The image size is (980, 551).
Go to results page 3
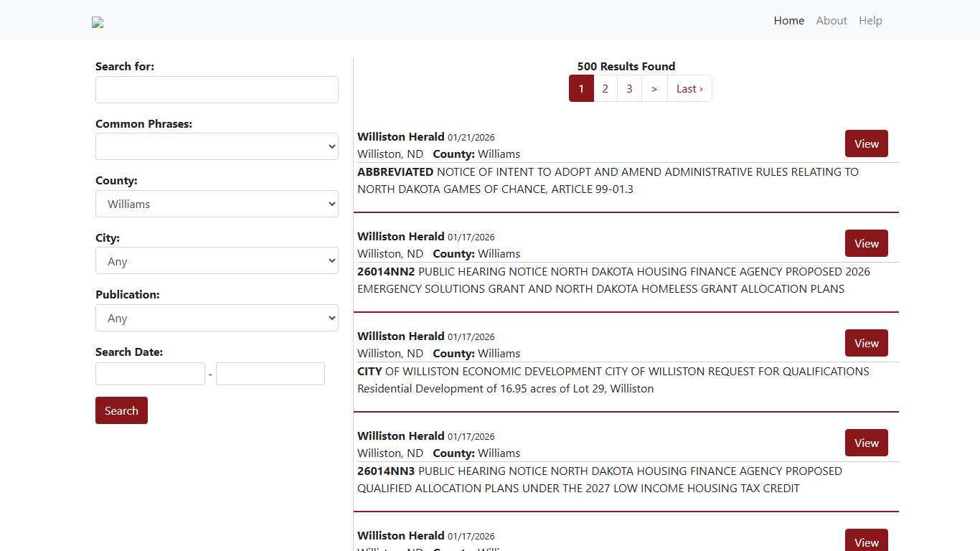pyautogui.click(x=629, y=88)
